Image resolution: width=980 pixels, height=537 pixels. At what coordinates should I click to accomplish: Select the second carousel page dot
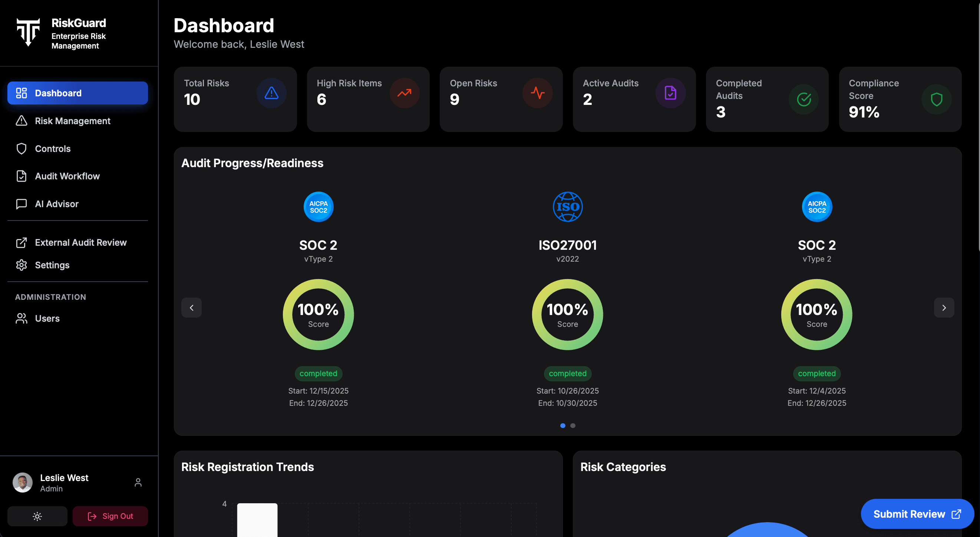tap(573, 425)
